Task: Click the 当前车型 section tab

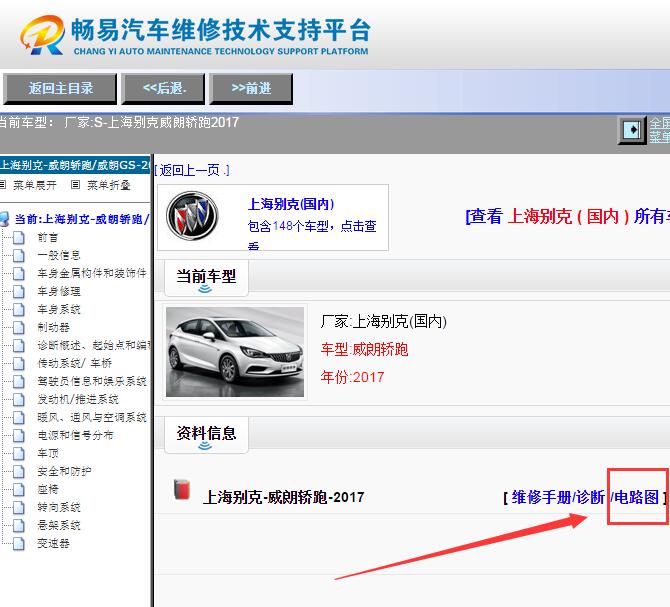Action: [x=206, y=278]
